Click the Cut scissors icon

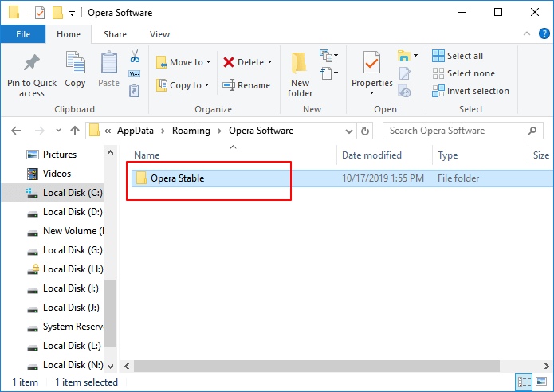point(135,57)
